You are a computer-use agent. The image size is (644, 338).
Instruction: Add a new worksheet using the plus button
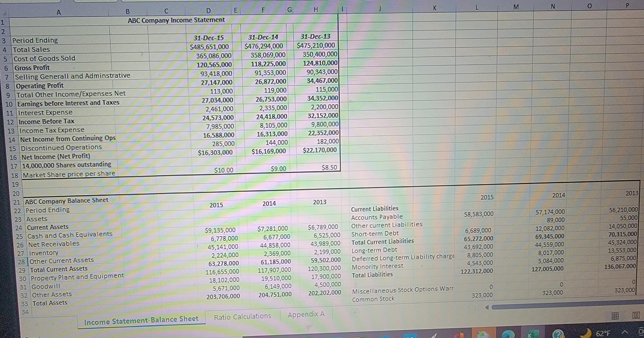tap(355, 313)
